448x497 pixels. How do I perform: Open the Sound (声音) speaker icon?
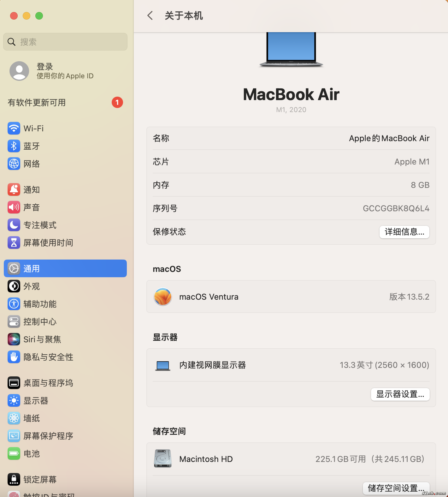pyautogui.click(x=14, y=207)
